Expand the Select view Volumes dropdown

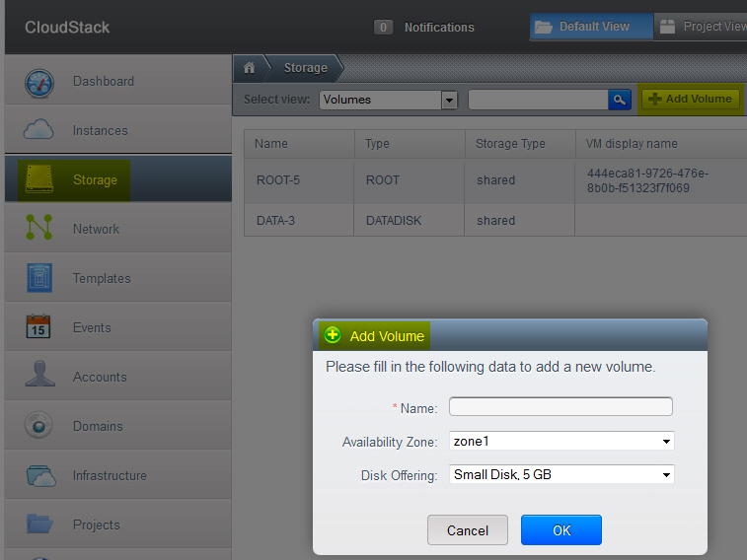point(449,100)
